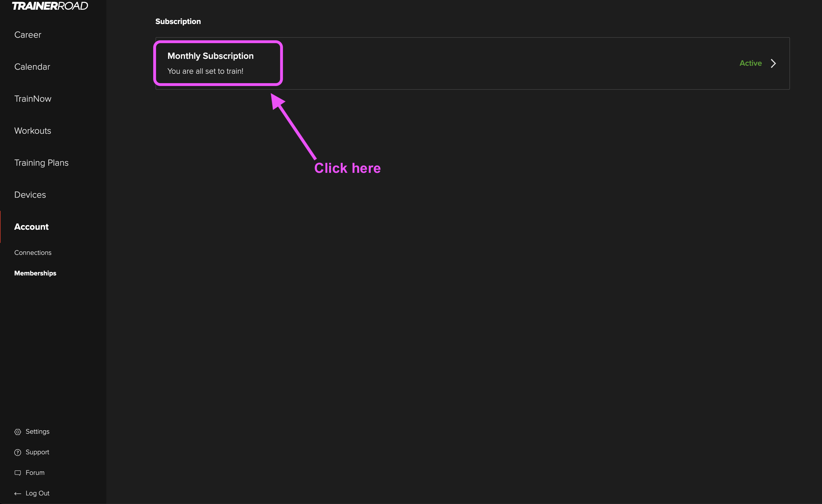The width and height of the screenshot is (822, 504).
Task: Click the TrainerRoad logo
Action: [x=50, y=6]
